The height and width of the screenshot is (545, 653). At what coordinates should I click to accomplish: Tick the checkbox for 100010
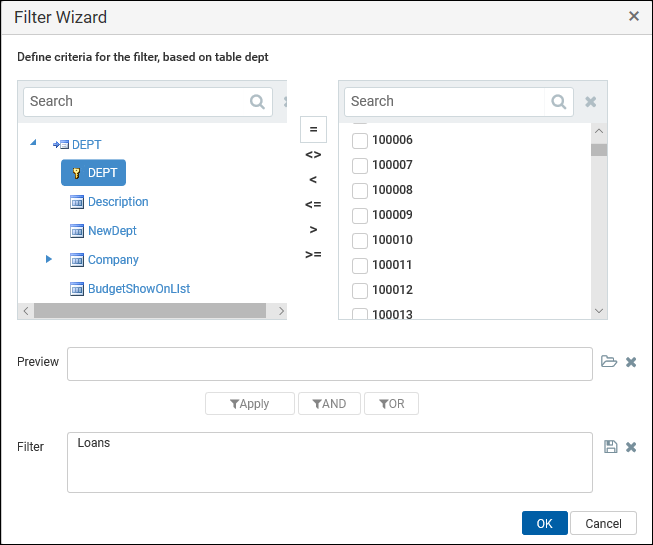(360, 240)
